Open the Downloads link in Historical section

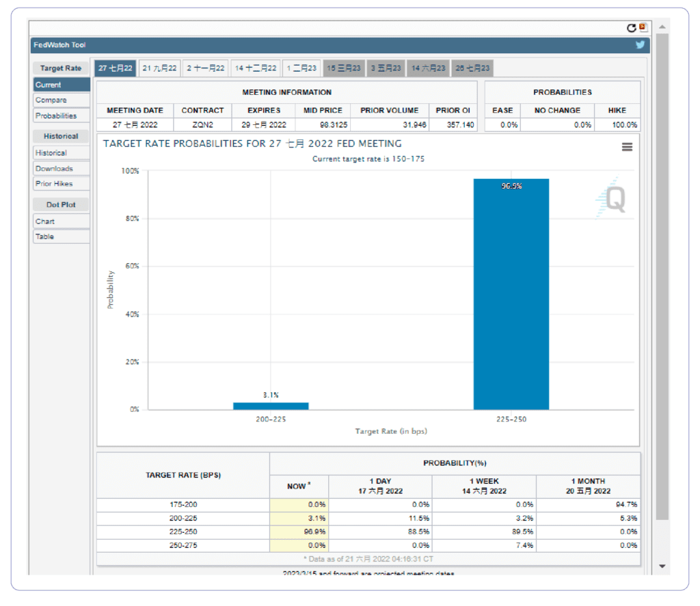point(61,168)
